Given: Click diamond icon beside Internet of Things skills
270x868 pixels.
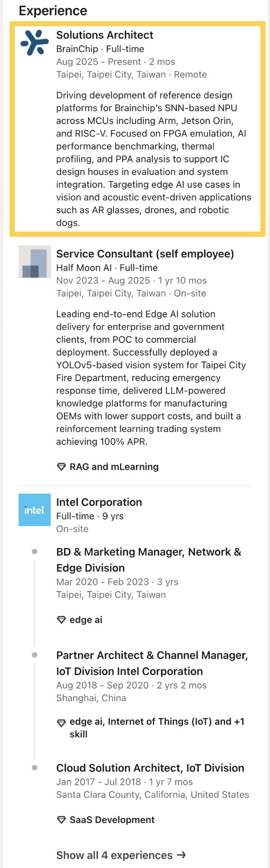Looking at the screenshot, I should click(61, 722).
